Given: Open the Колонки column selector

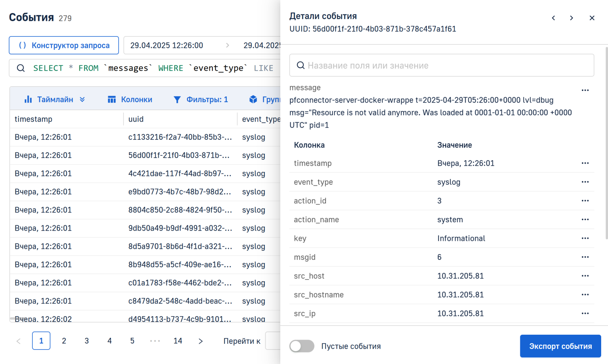Looking at the screenshot, I should [130, 100].
